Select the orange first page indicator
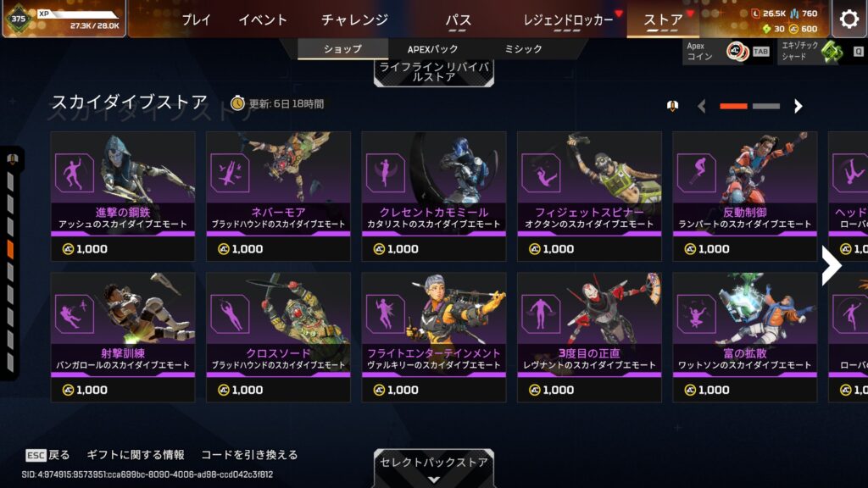 [x=733, y=106]
